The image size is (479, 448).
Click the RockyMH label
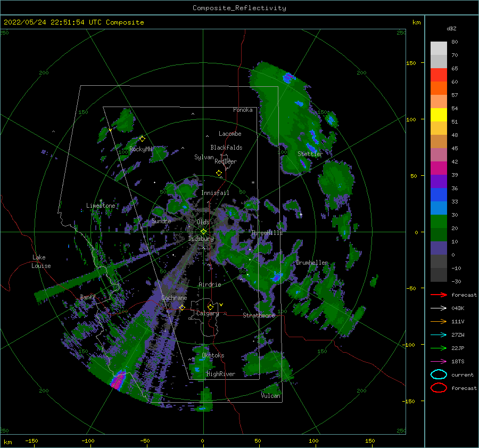pos(141,149)
